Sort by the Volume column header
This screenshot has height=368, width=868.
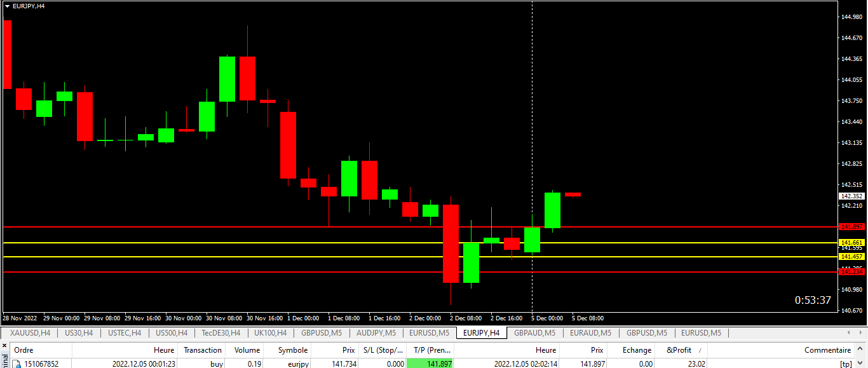click(247, 350)
